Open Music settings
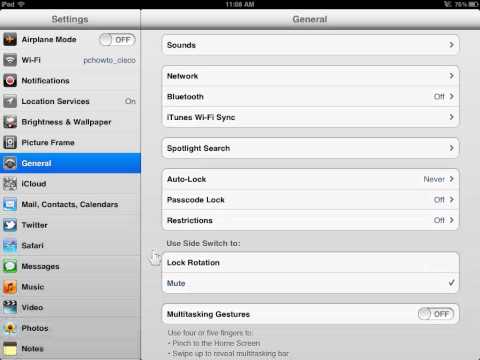 tap(70, 287)
